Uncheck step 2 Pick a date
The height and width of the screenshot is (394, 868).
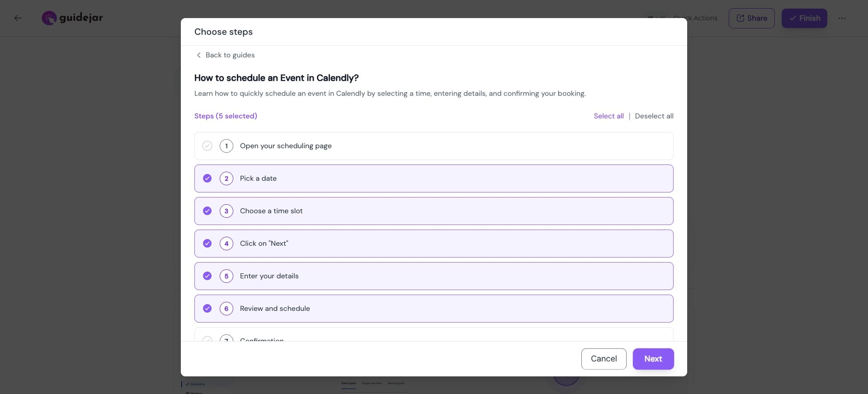pyautogui.click(x=207, y=178)
